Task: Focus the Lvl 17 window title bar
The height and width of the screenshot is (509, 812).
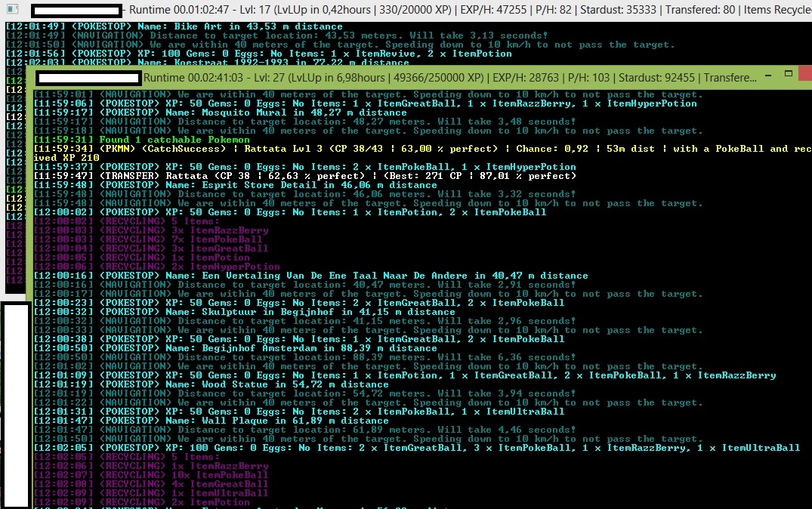Action: [470, 10]
